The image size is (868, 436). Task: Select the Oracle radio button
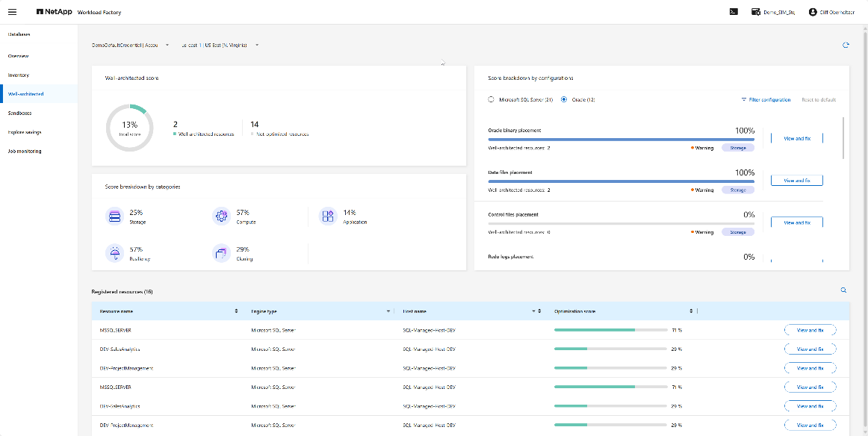coord(564,99)
